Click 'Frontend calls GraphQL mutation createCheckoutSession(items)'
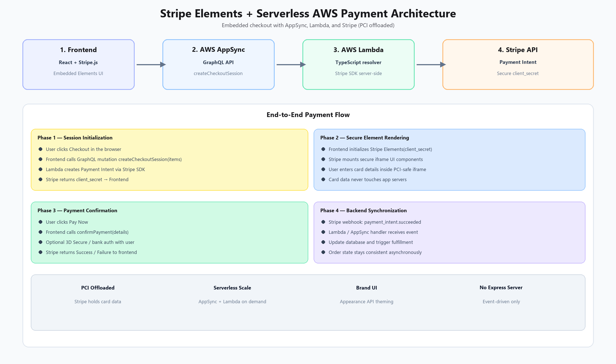 [x=114, y=159]
